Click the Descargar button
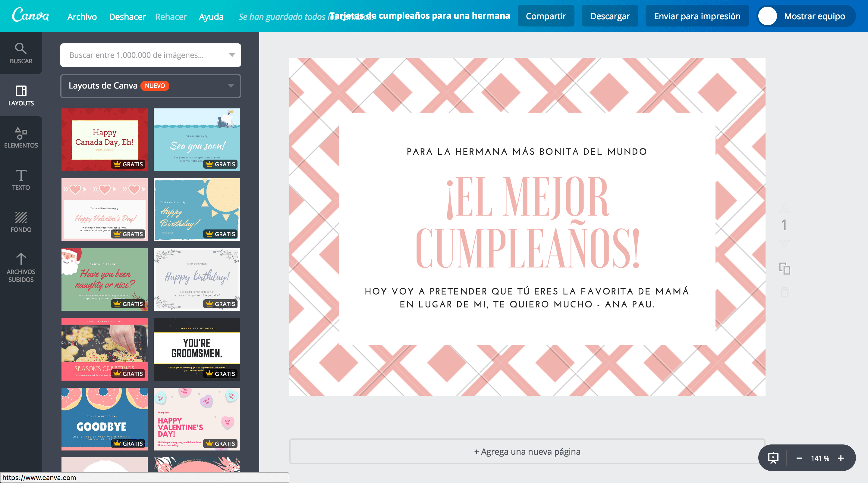Viewport: 868px width, 483px height. (610, 16)
